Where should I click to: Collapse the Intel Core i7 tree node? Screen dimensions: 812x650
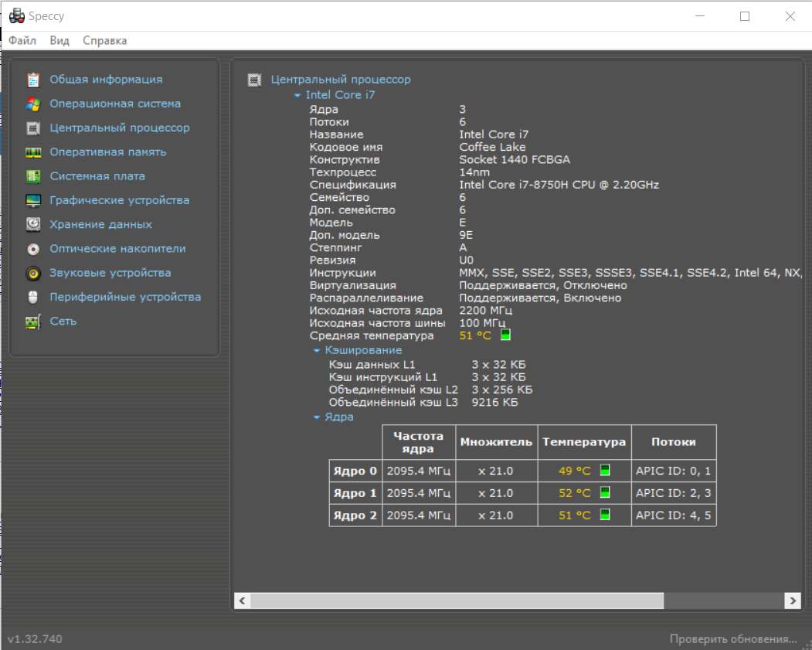pos(297,95)
